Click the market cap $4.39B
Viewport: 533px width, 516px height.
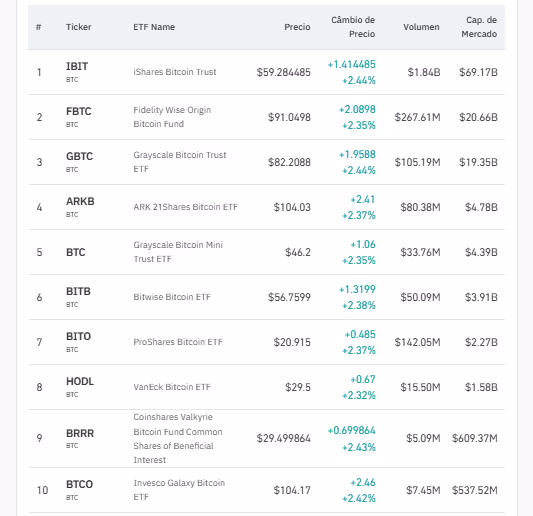(481, 252)
